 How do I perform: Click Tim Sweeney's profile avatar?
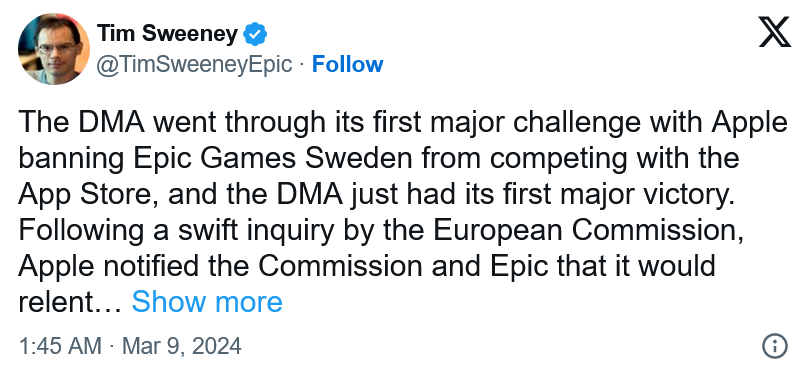[x=54, y=49]
